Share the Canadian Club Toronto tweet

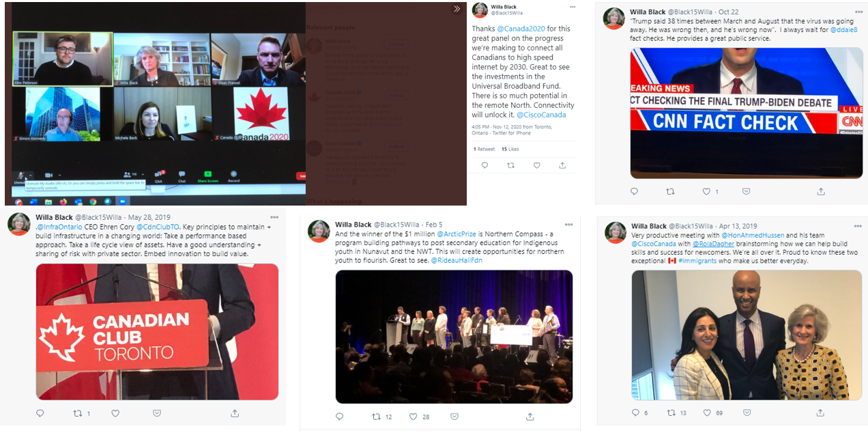point(235,413)
